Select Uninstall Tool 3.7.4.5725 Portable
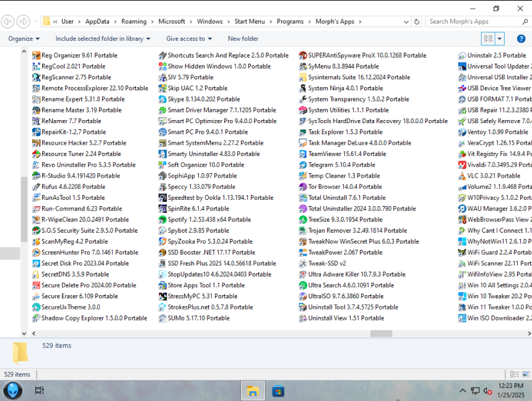 click(x=349, y=307)
